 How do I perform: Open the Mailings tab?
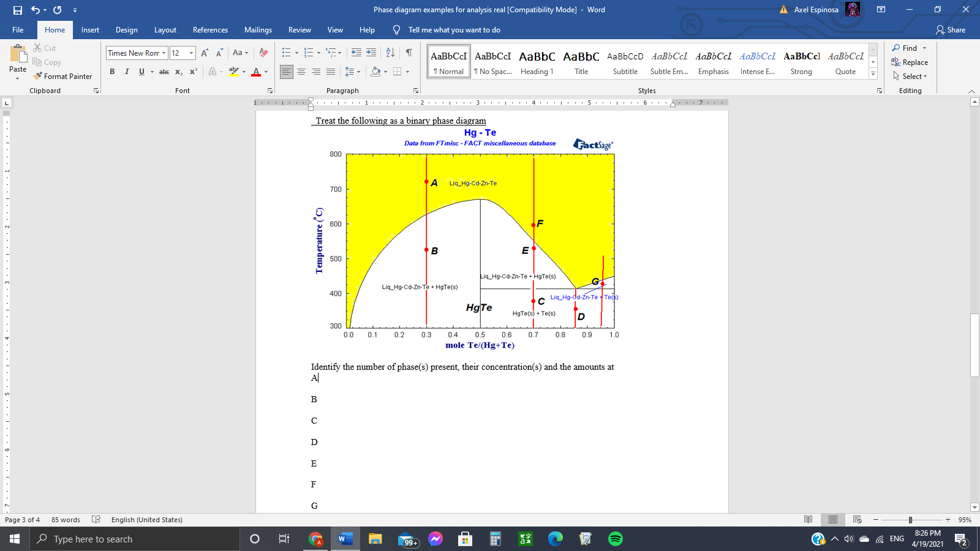pyautogui.click(x=258, y=30)
